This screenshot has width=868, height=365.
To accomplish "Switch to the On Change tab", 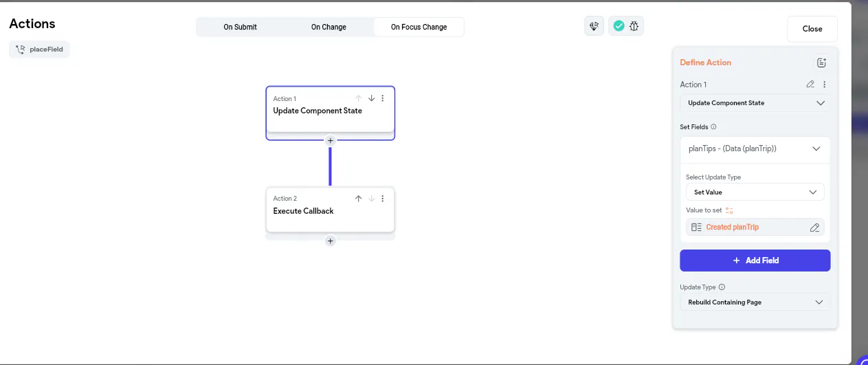I will (x=329, y=27).
